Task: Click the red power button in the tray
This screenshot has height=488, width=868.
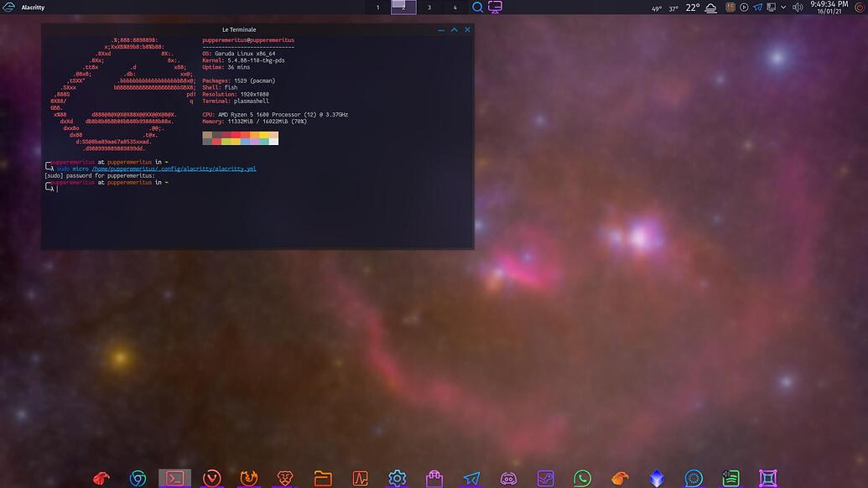Action: (859, 7)
